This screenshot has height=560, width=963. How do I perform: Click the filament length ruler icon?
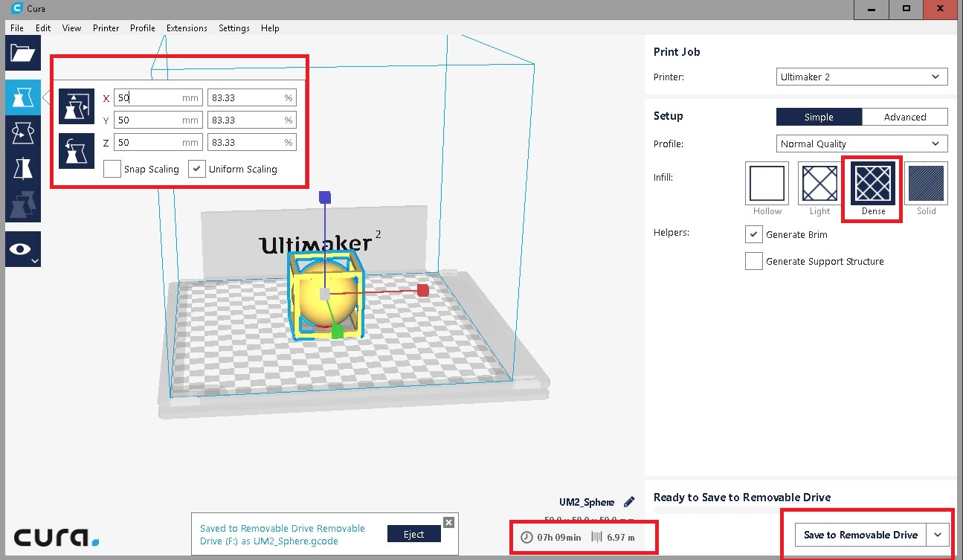pyautogui.click(x=597, y=537)
